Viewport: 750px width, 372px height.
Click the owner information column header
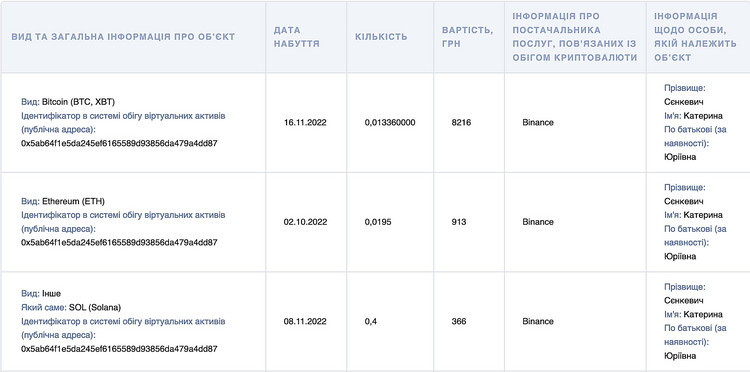tap(695, 37)
